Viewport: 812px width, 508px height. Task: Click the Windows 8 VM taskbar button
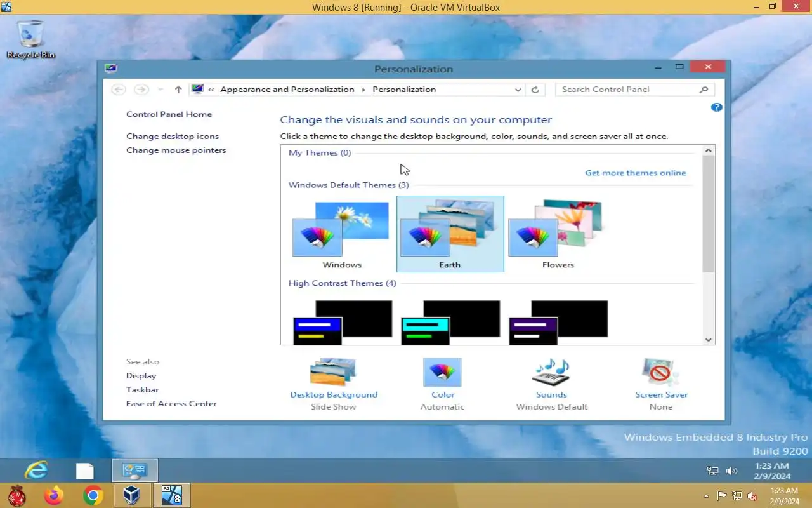171,495
